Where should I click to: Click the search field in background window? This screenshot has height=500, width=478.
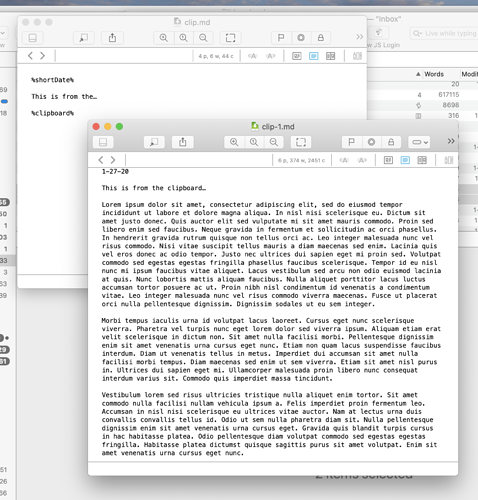(444, 33)
